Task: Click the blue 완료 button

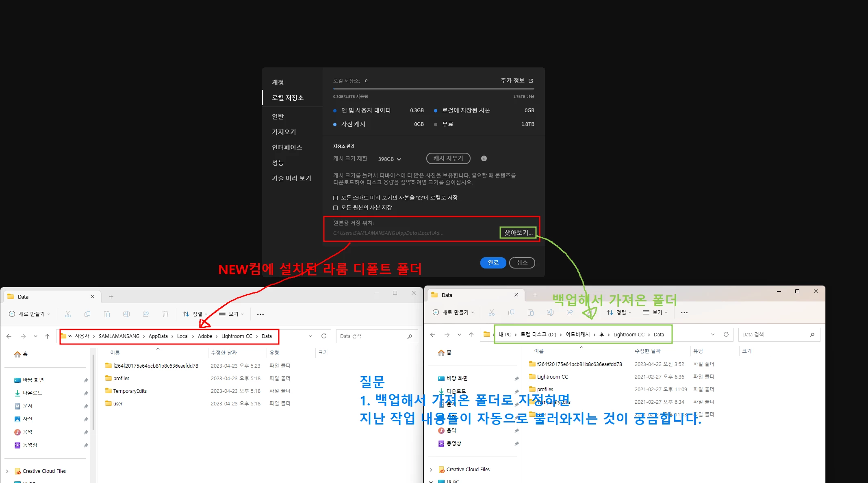Action: pyautogui.click(x=493, y=263)
